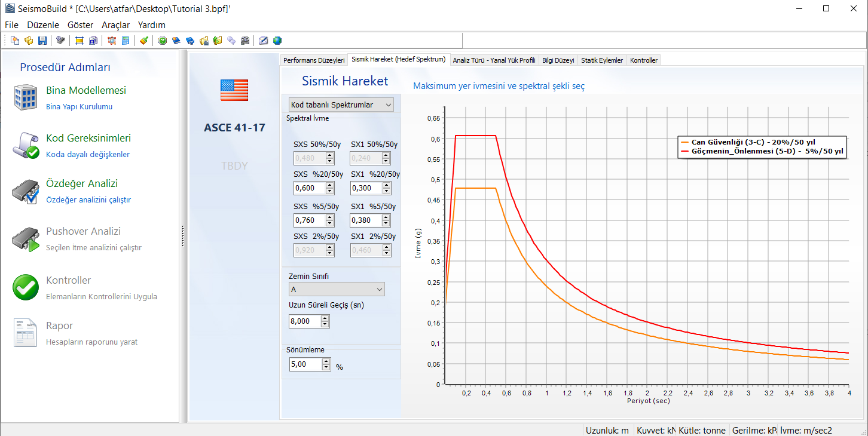
Task: Click the green help question mark icon
Action: pyautogui.click(x=162, y=41)
